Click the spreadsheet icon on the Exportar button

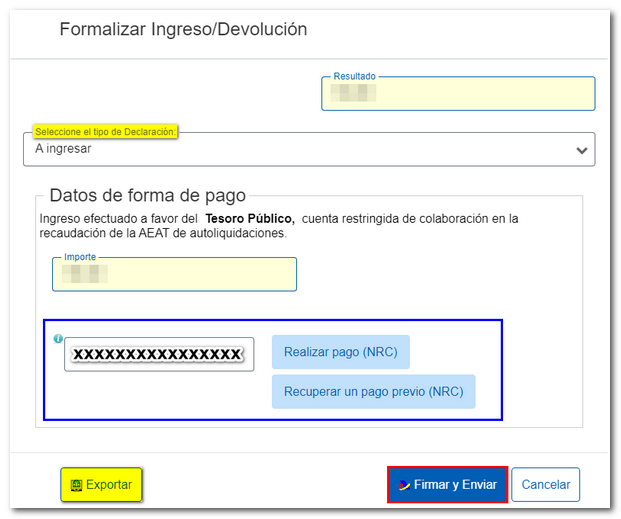[x=76, y=485]
